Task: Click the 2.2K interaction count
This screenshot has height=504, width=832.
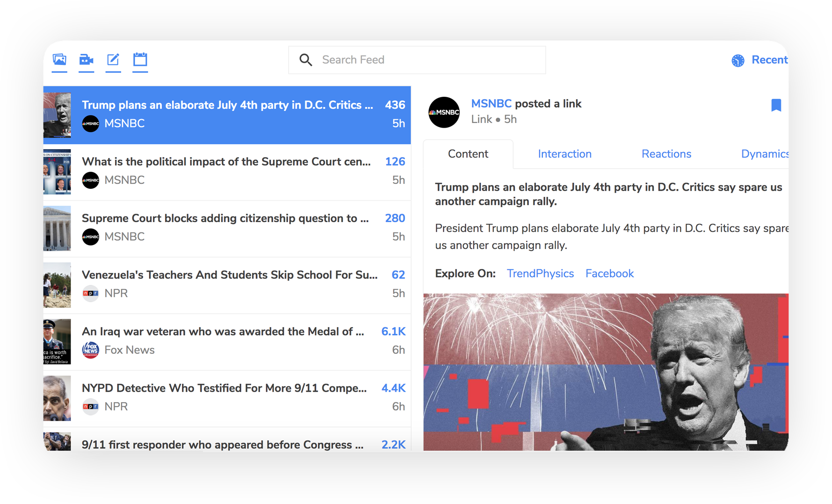Action: (x=393, y=445)
